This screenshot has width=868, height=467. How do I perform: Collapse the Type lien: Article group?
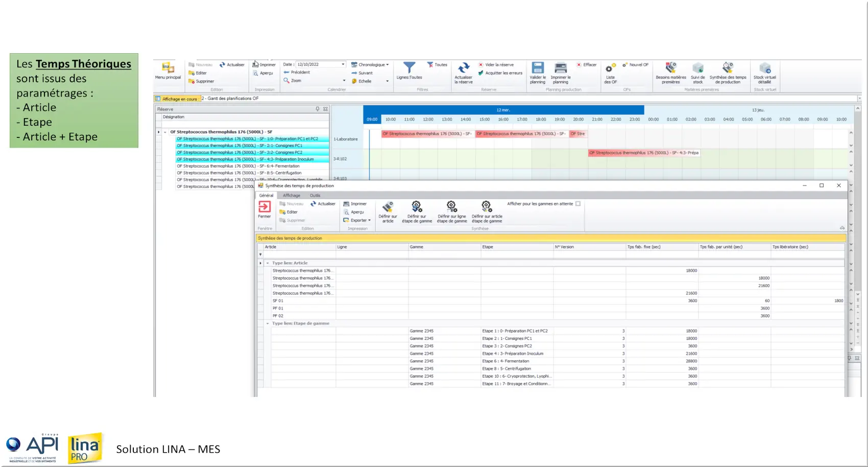coord(267,263)
